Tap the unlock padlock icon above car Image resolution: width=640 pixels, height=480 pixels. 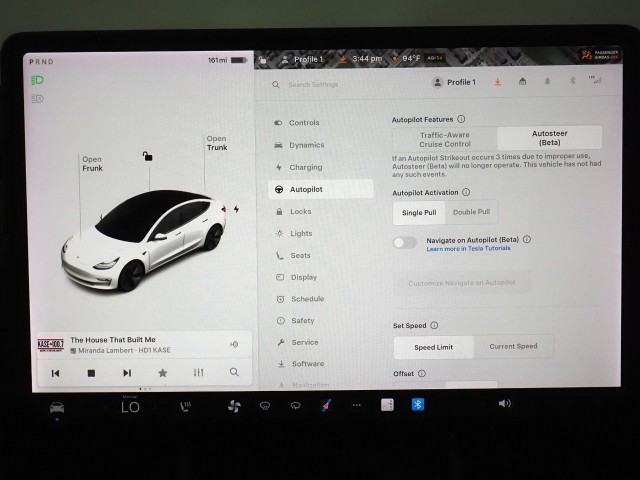[x=147, y=156]
